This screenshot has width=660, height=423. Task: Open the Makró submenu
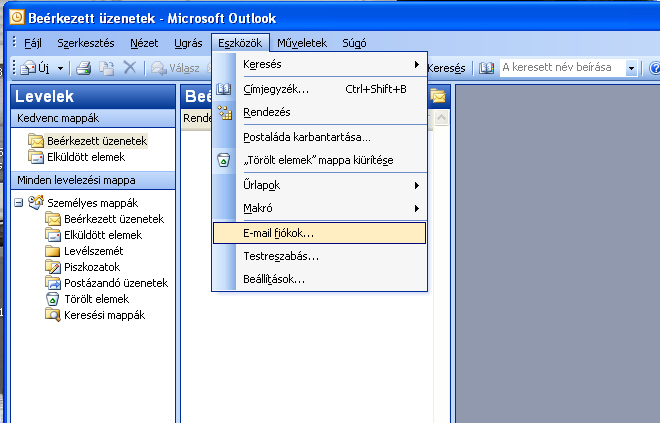tap(330, 208)
